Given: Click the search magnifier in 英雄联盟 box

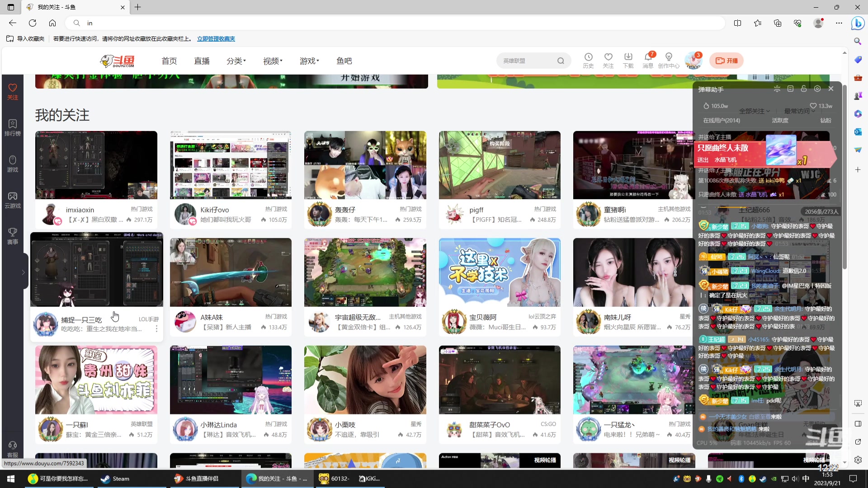Looking at the screenshot, I should (x=561, y=61).
